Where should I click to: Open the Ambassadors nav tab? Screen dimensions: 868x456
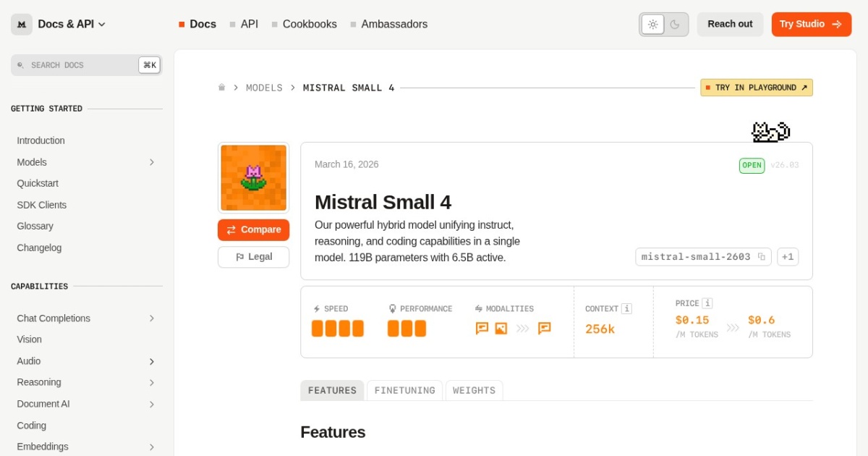388,24
